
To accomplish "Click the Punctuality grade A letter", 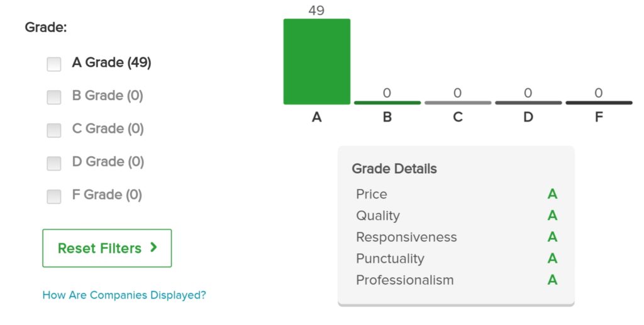I will coord(552,258).
